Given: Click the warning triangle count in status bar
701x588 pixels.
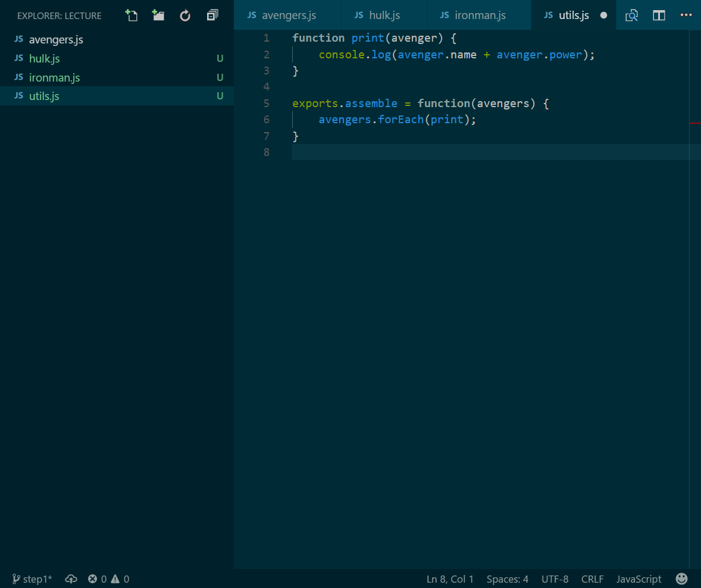Looking at the screenshot, I should click(120, 579).
